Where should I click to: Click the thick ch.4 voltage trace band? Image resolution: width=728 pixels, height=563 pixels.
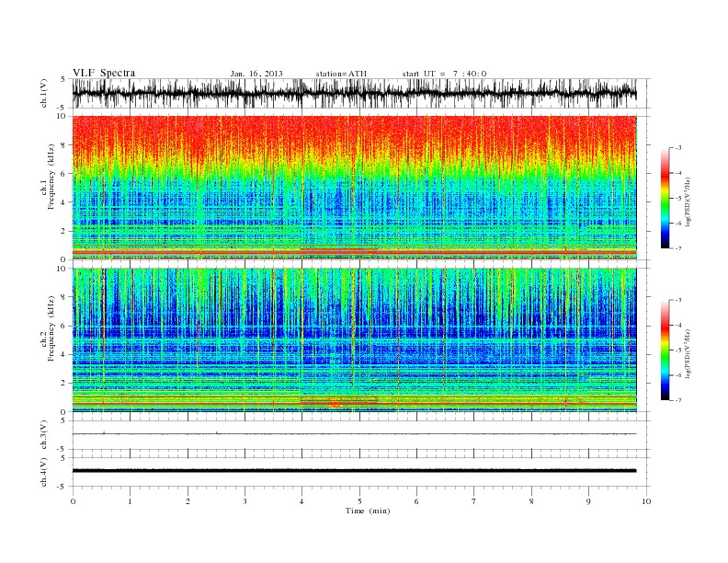point(354,471)
